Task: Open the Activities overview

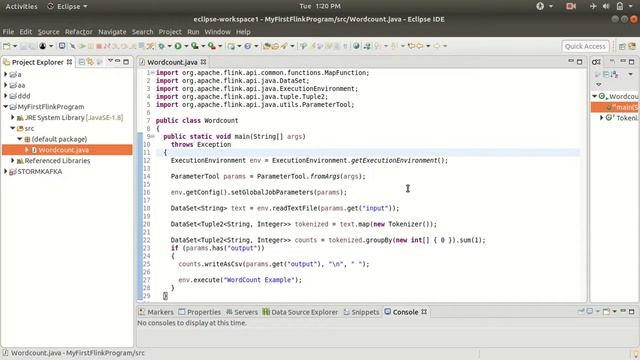Action: [21, 6]
